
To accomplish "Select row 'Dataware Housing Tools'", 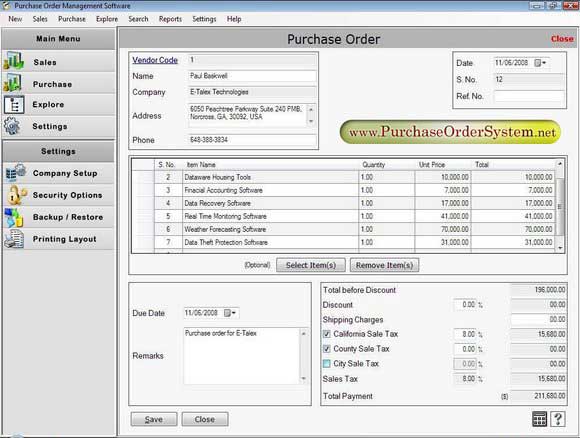I will point(343,177).
